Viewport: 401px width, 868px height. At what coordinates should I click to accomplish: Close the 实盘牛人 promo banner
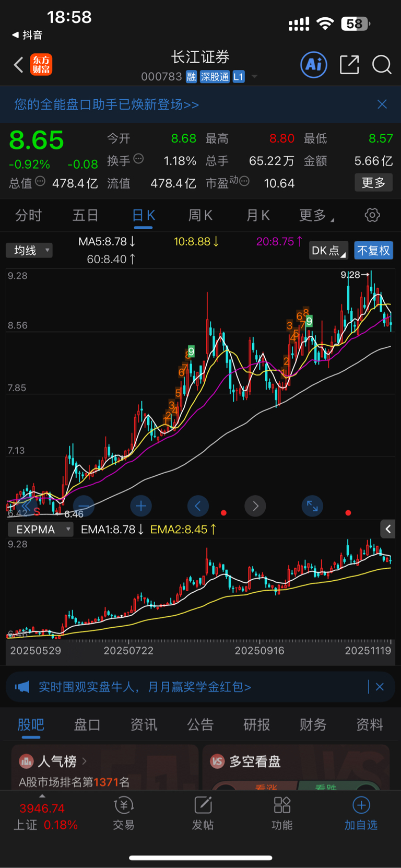(x=380, y=687)
